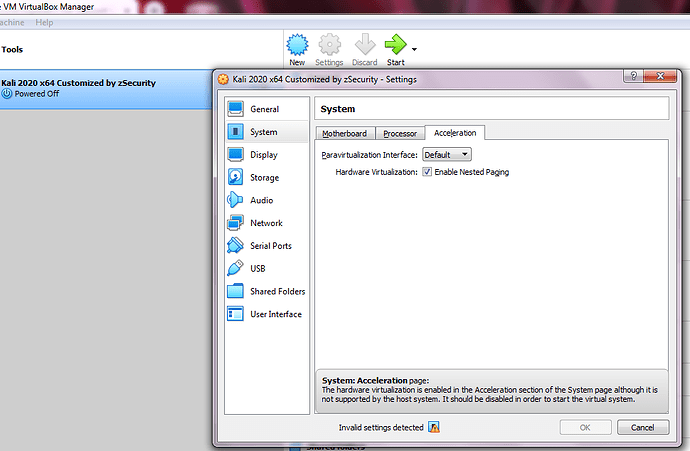Click the New virtual machine icon
Image resolution: width=690 pixels, height=451 pixels.
point(297,45)
